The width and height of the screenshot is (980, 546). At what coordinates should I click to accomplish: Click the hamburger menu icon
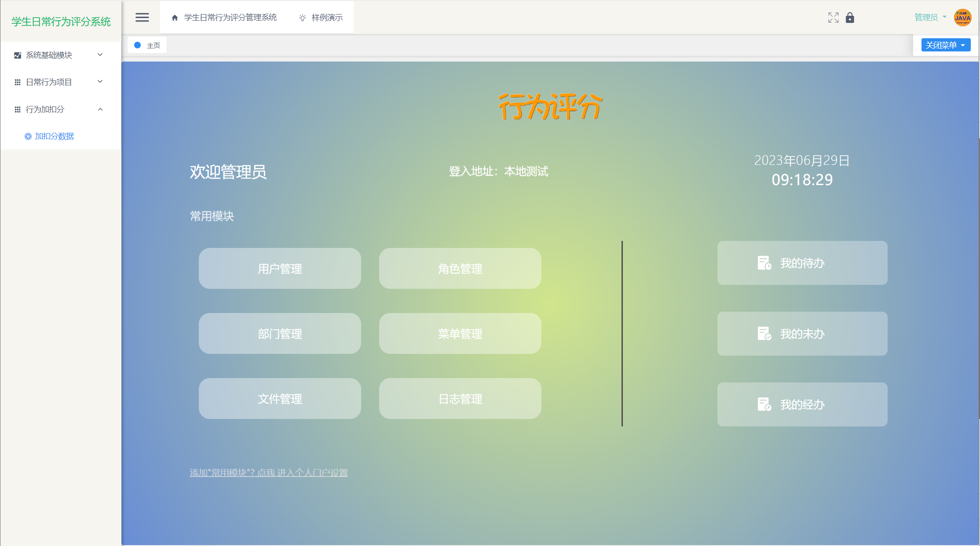coord(142,17)
